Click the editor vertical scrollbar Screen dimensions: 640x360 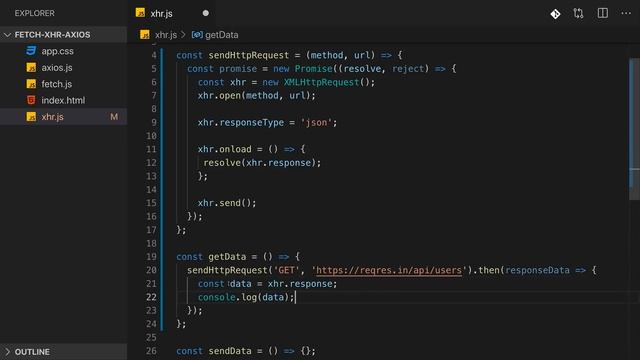[634, 129]
